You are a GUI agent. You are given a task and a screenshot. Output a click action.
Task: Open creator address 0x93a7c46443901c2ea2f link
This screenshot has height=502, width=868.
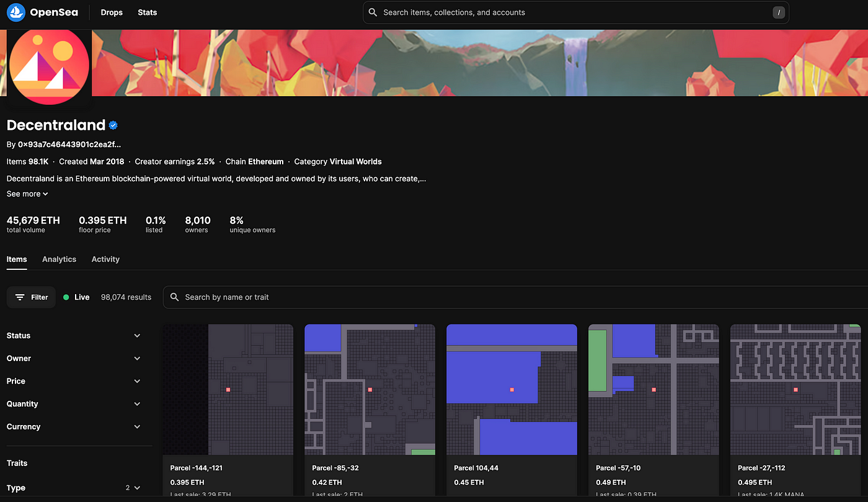(x=69, y=145)
